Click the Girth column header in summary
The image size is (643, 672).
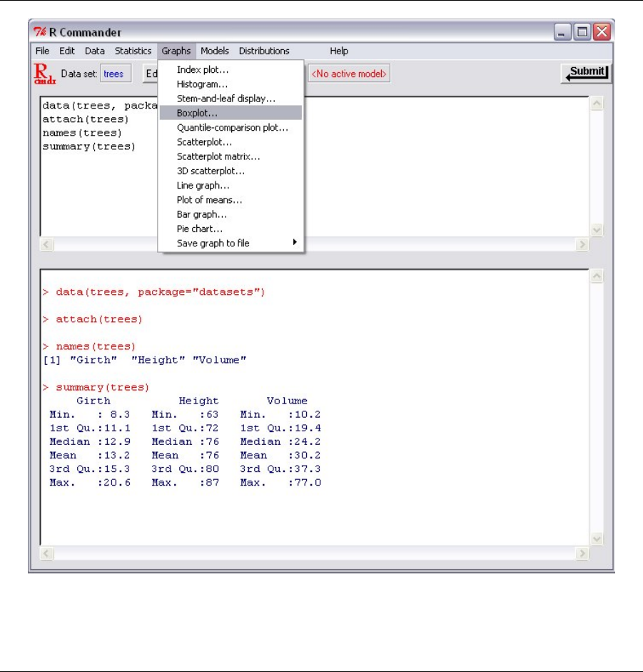93,401
